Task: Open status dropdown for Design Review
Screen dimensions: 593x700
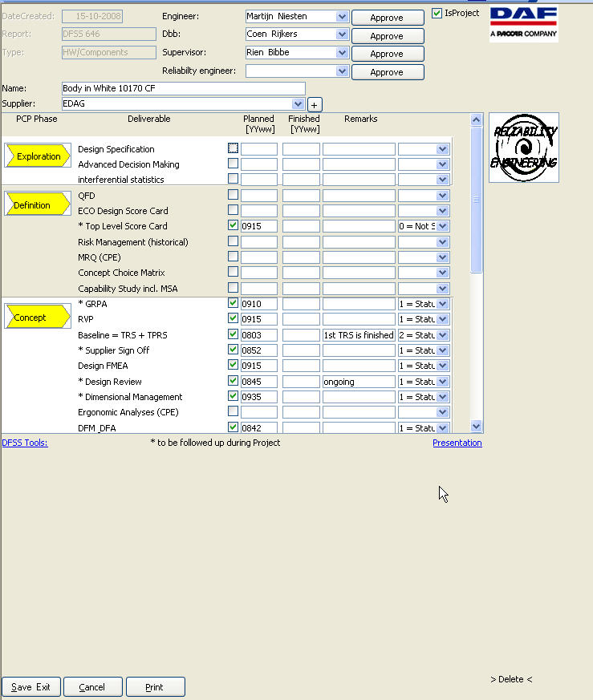Action: tap(442, 382)
